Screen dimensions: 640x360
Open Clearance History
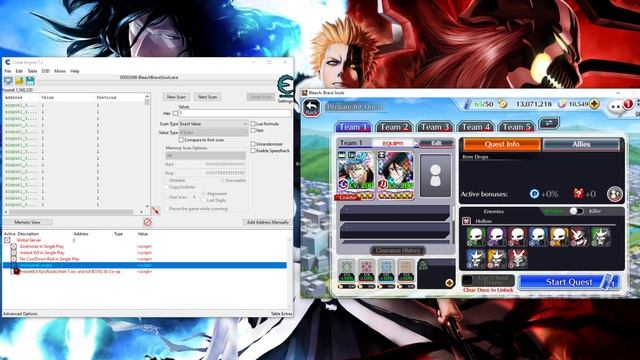[398, 250]
